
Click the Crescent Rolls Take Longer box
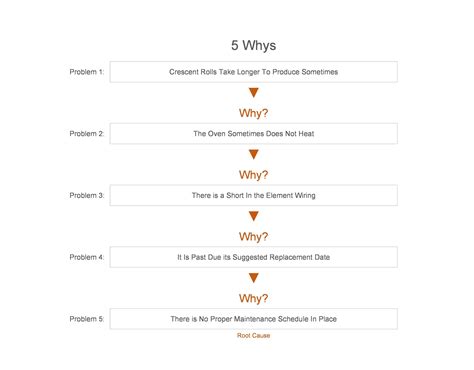click(254, 72)
